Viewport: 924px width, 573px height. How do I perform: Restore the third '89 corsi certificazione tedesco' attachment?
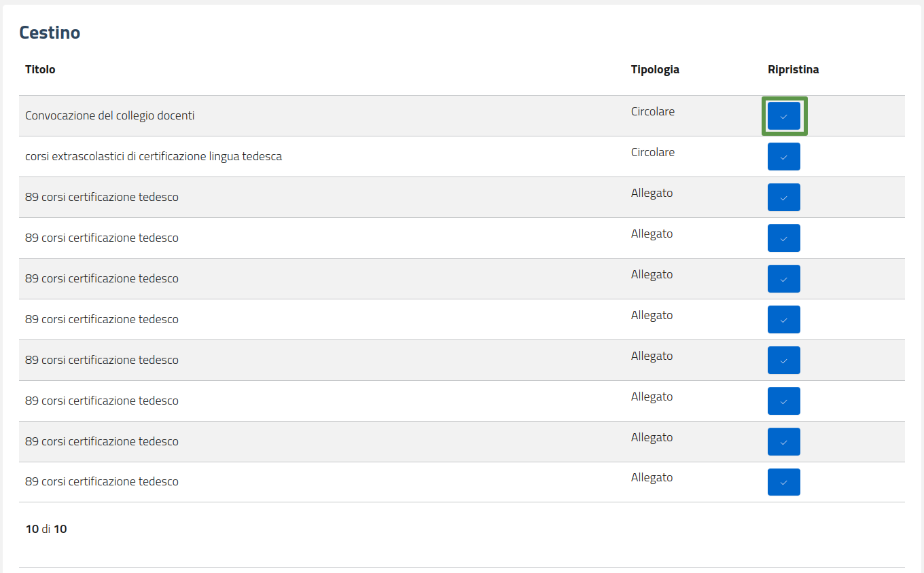pyautogui.click(x=783, y=279)
